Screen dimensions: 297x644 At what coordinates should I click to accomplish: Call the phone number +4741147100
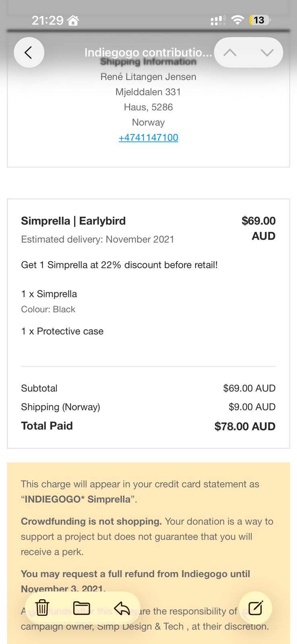pyautogui.click(x=148, y=138)
